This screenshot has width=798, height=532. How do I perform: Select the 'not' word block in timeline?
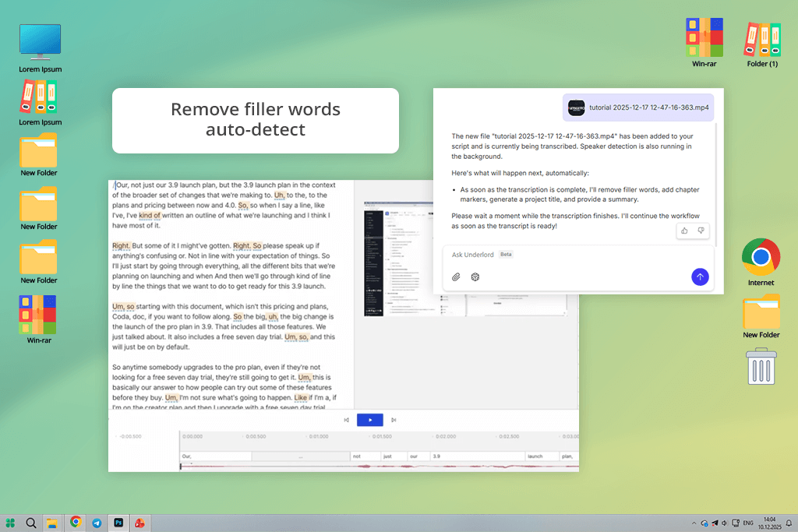(365, 456)
